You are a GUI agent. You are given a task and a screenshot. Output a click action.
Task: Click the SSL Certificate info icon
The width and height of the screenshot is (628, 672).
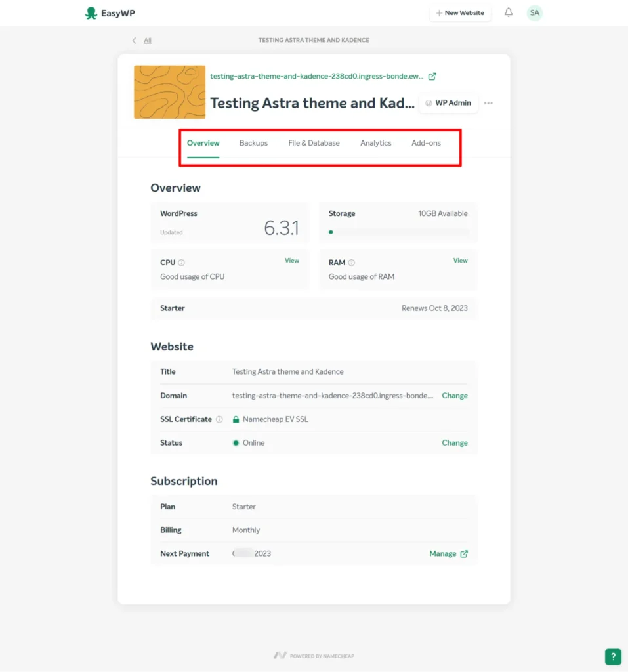(x=219, y=419)
